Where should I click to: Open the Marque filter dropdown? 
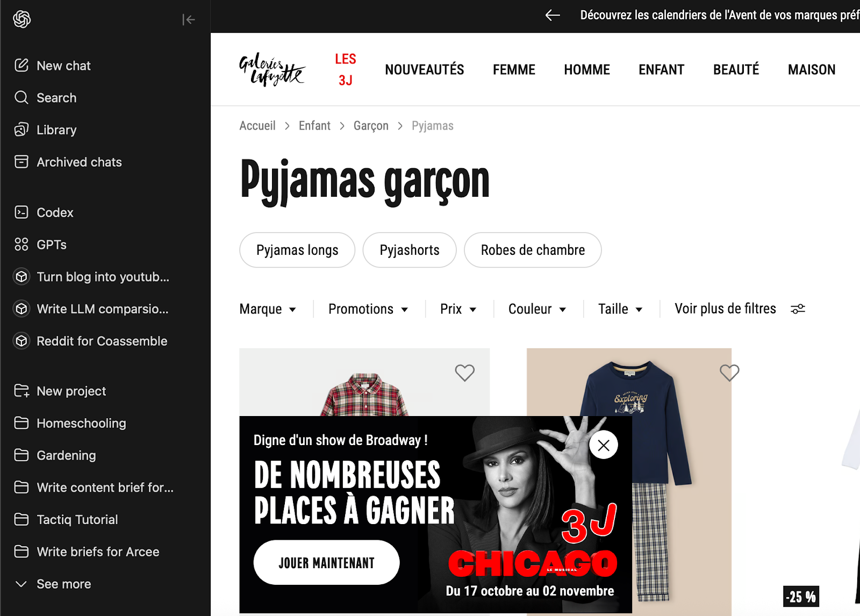click(x=268, y=309)
